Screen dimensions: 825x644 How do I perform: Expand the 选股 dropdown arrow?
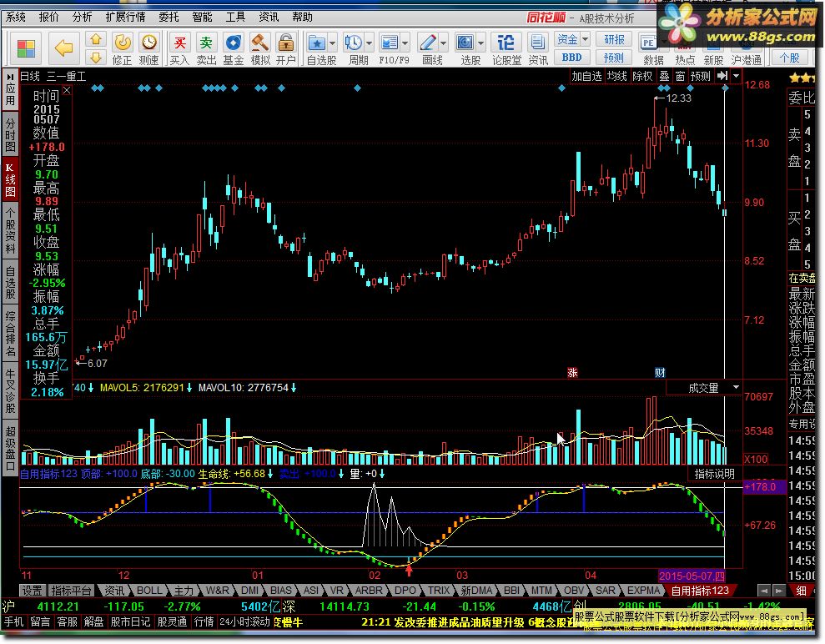[x=480, y=43]
